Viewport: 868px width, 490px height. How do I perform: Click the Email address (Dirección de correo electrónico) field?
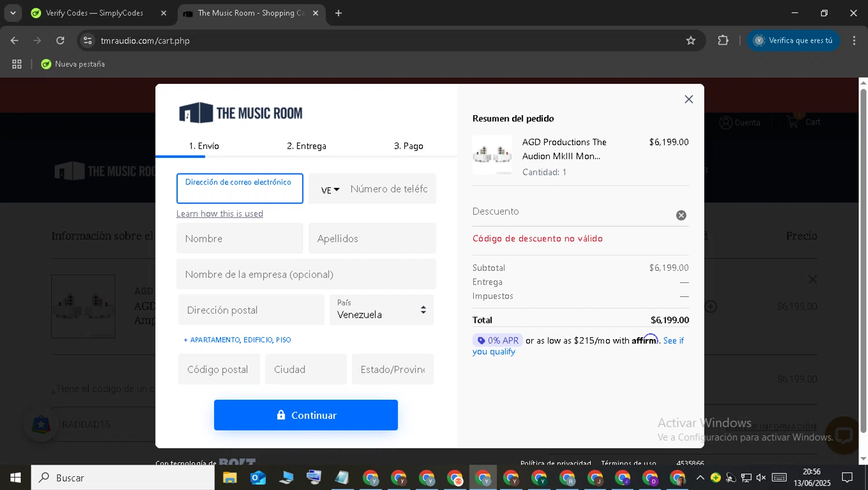coord(240,189)
